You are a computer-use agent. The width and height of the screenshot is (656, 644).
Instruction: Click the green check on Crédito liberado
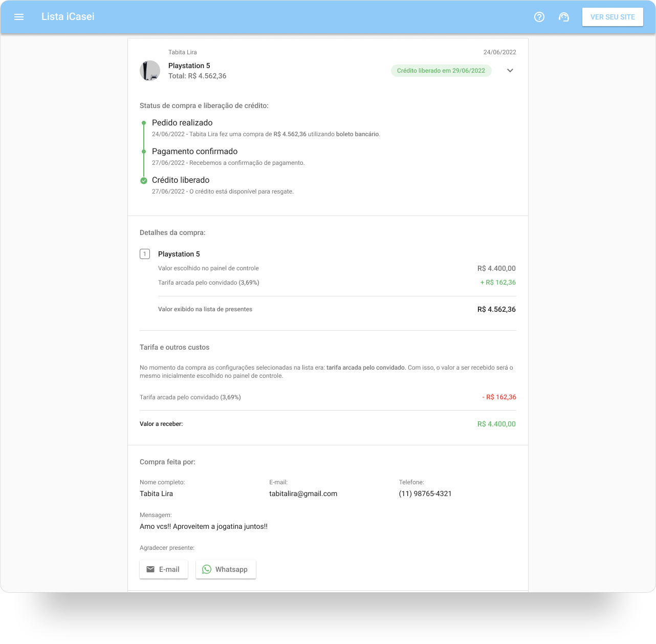144,180
